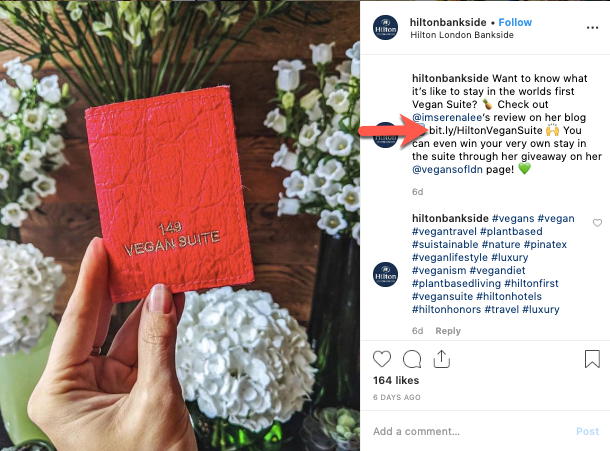Reply to the hashtag comment
This screenshot has height=451, width=610.
pos(448,331)
